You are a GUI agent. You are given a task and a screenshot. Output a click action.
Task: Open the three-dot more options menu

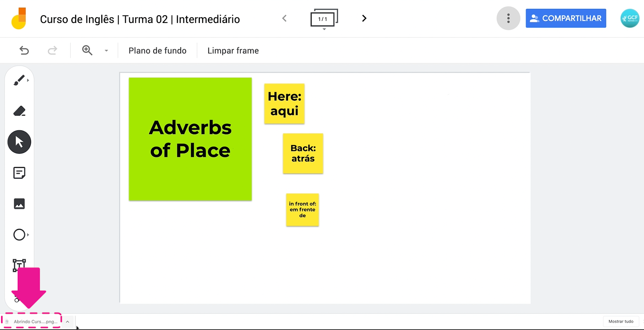pyautogui.click(x=508, y=18)
